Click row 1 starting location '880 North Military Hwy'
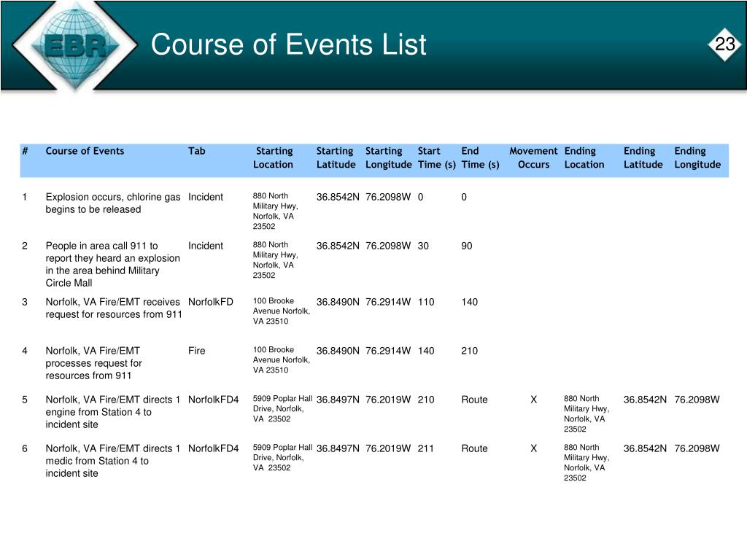Screen dimensions: 747x560 point(275,211)
